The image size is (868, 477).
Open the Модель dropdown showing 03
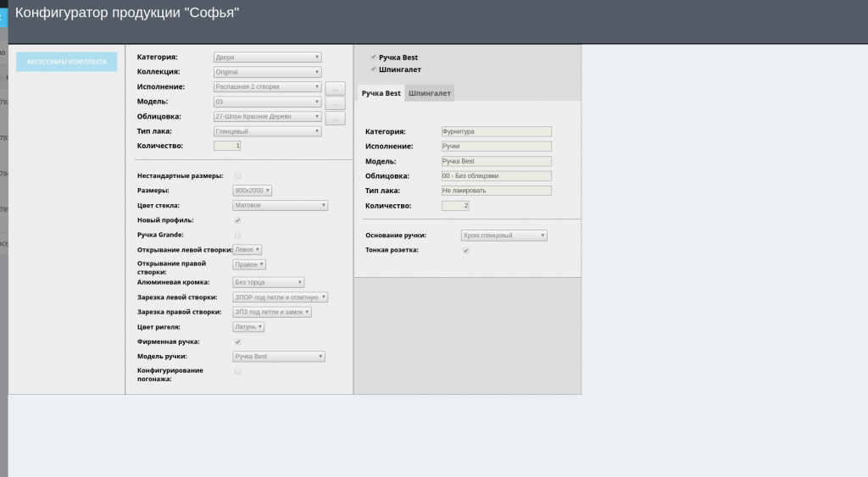click(267, 102)
